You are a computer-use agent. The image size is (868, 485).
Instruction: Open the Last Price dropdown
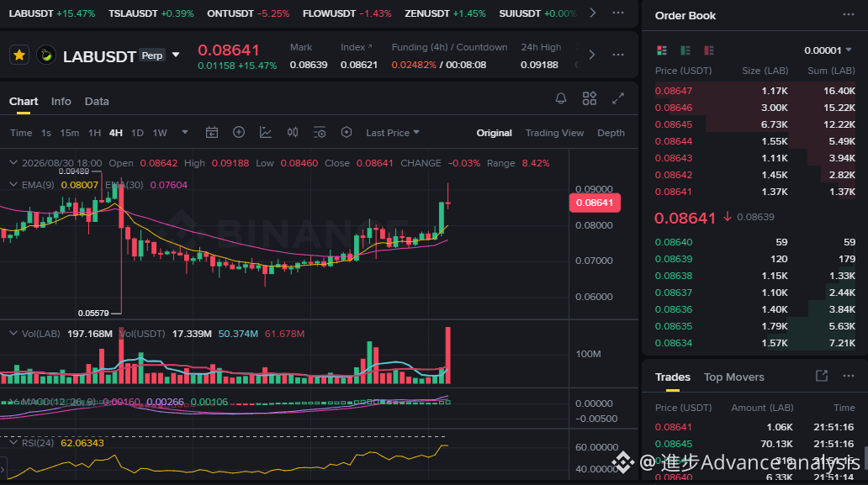click(393, 133)
